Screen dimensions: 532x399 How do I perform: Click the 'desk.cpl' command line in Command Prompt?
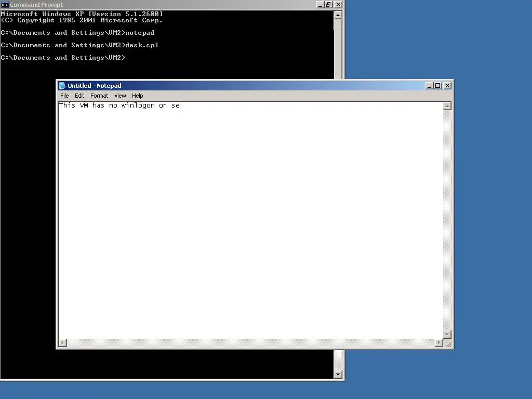pos(79,45)
